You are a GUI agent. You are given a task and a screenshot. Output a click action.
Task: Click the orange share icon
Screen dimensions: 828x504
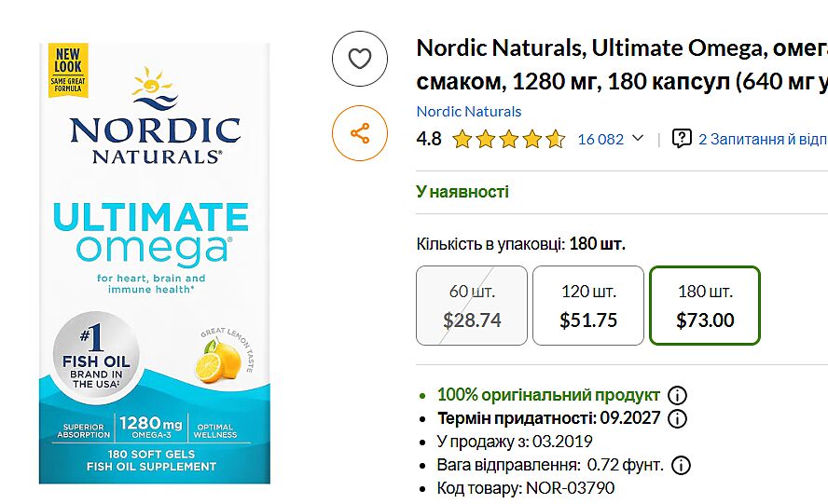[359, 133]
